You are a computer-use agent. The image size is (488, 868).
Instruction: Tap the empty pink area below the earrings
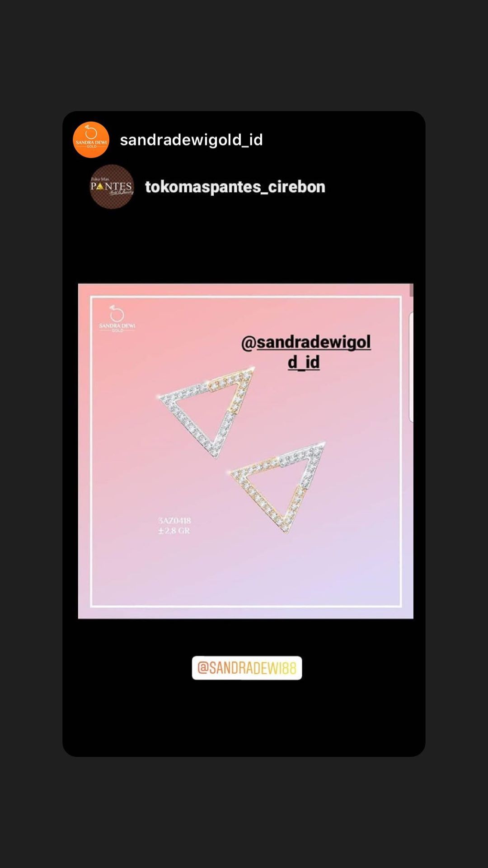[x=246, y=570]
